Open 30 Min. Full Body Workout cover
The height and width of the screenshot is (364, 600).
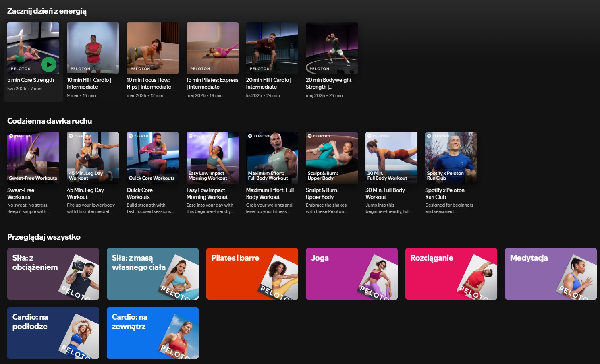point(391,158)
